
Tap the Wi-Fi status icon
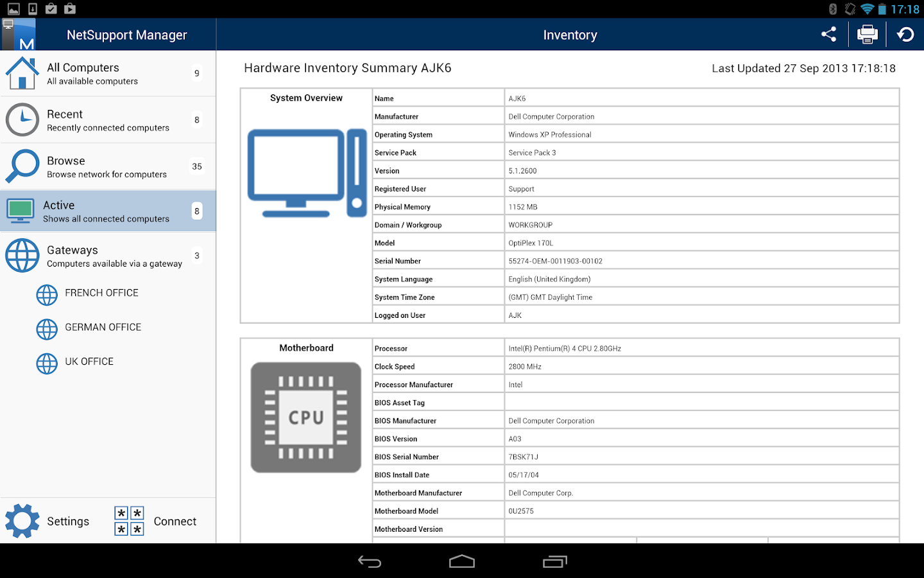coord(868,9)
